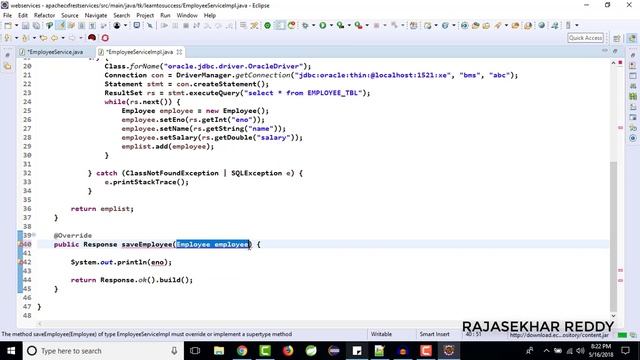This screenshot has height=360, width=640.
Task: Close the EmployeeServiceImpl.java tab
Action: click(179, 52)
